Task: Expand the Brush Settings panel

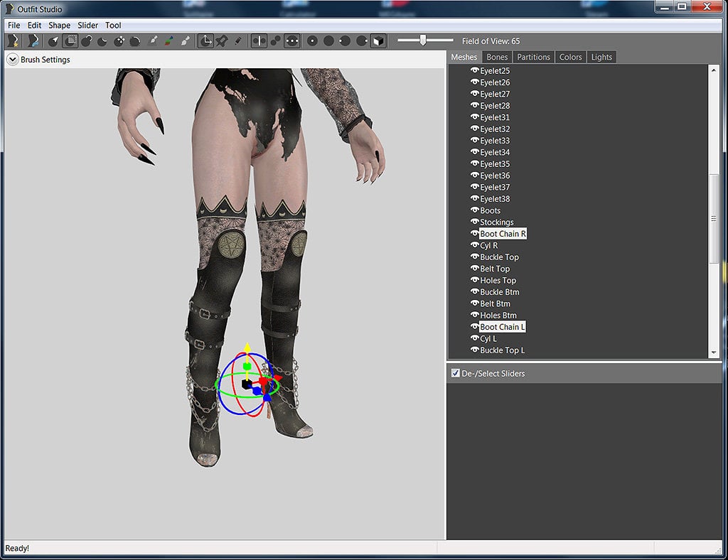Action: (x=13, y=60)
